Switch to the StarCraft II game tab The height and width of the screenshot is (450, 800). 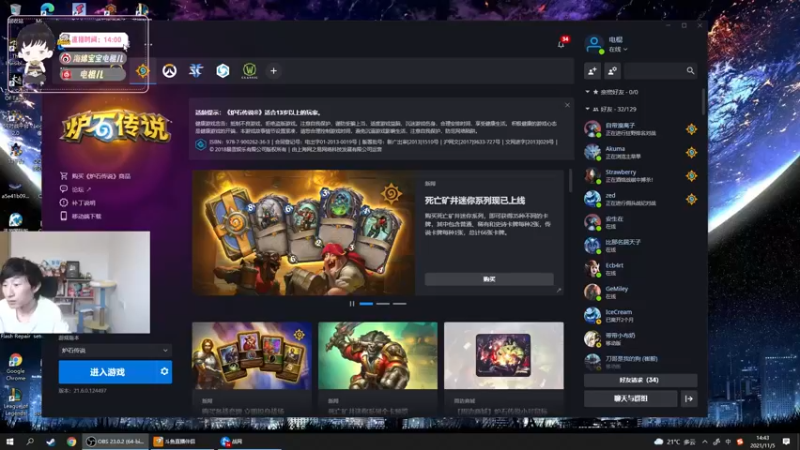coord(196,71)
